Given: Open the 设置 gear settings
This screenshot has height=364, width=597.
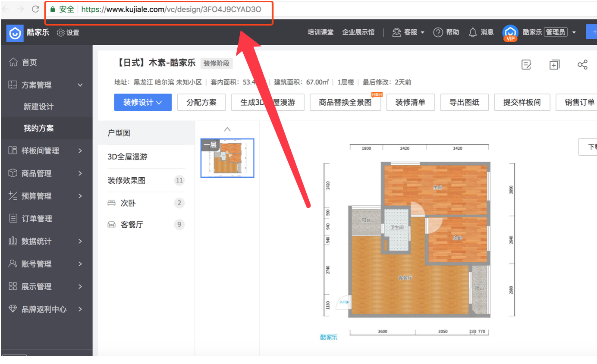Looking at the screenshot, I should click(x=68, y=33).
